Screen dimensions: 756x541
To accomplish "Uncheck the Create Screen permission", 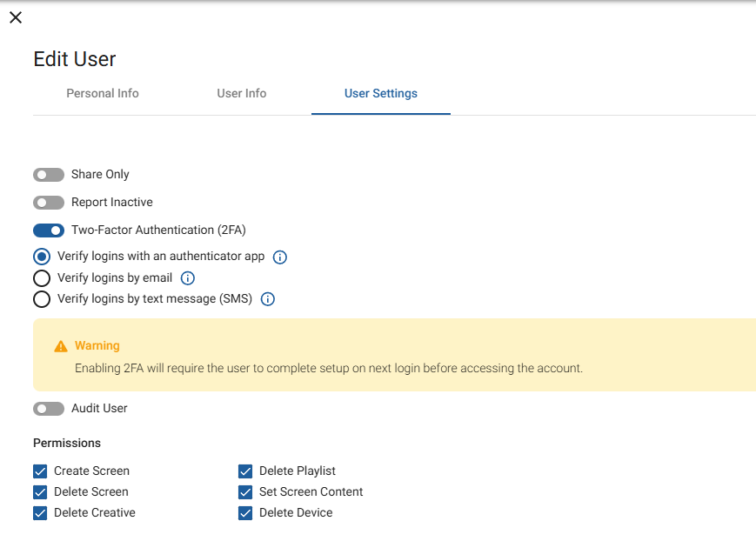I will [39, 471].
